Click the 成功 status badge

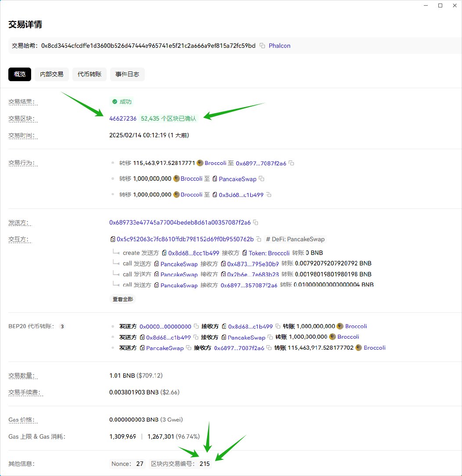pos(122,102)
